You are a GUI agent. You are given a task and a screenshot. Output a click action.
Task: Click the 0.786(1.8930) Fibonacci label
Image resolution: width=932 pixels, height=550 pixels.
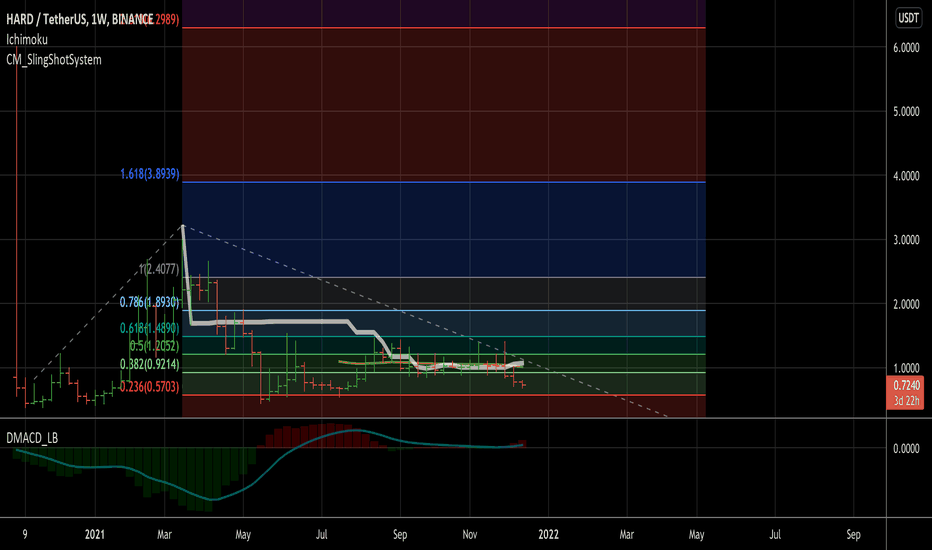coord(149,302)
